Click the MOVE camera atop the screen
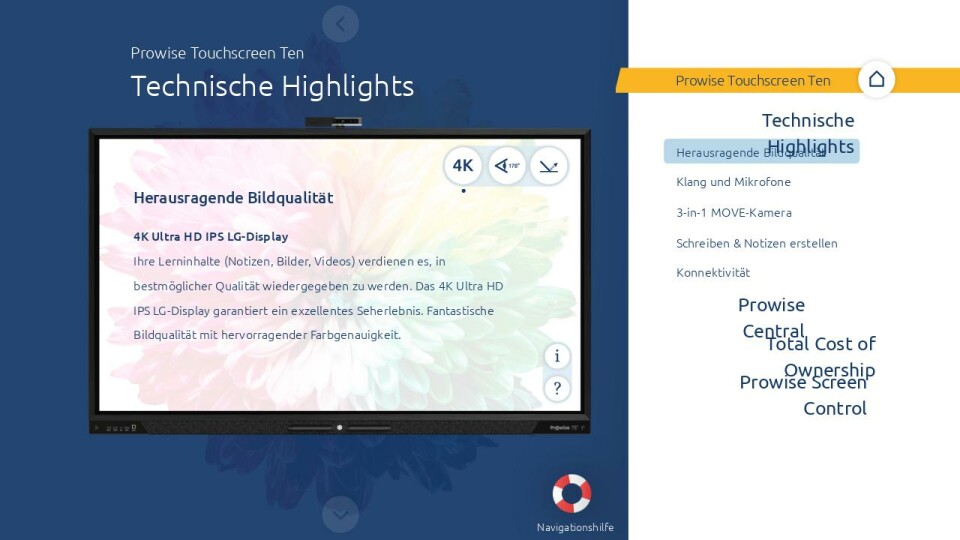Image resolution: width=960 pixels, height=540 pixels. 334,122
